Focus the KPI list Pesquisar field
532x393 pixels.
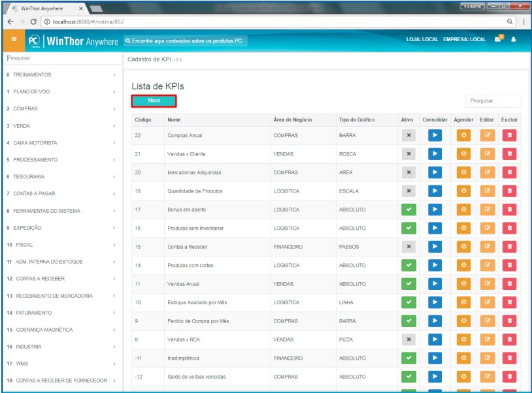click(x=493, y=101)
